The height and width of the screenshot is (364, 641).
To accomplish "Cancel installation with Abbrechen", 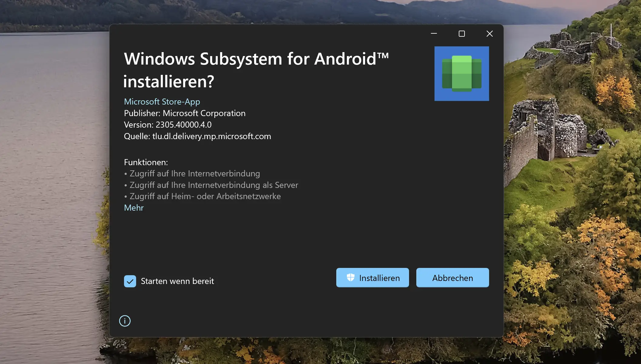I will click(x=452, y=278).
